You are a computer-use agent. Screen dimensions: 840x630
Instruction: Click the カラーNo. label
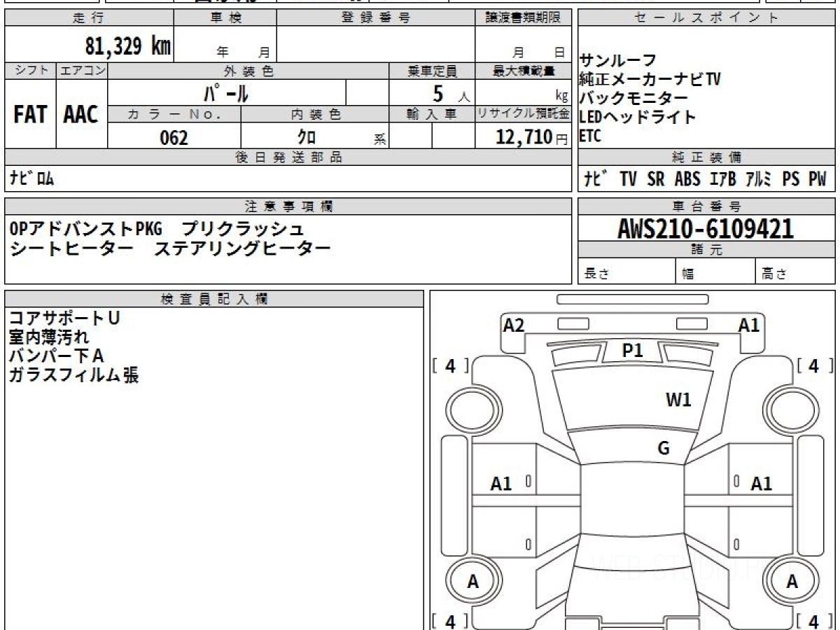coord(174,114)
